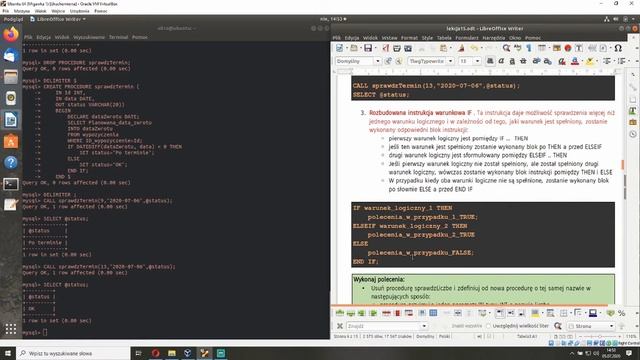Close the find toolbar with X

tap(339, 326)
